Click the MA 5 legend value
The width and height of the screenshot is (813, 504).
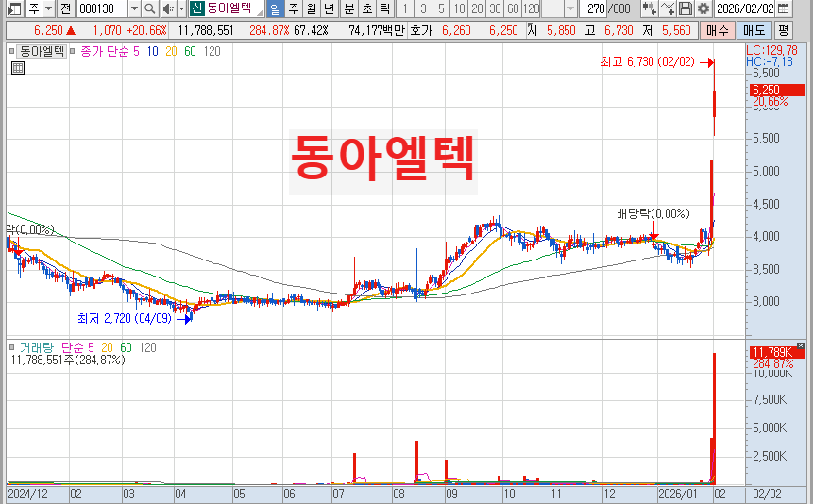pos(136,51)
